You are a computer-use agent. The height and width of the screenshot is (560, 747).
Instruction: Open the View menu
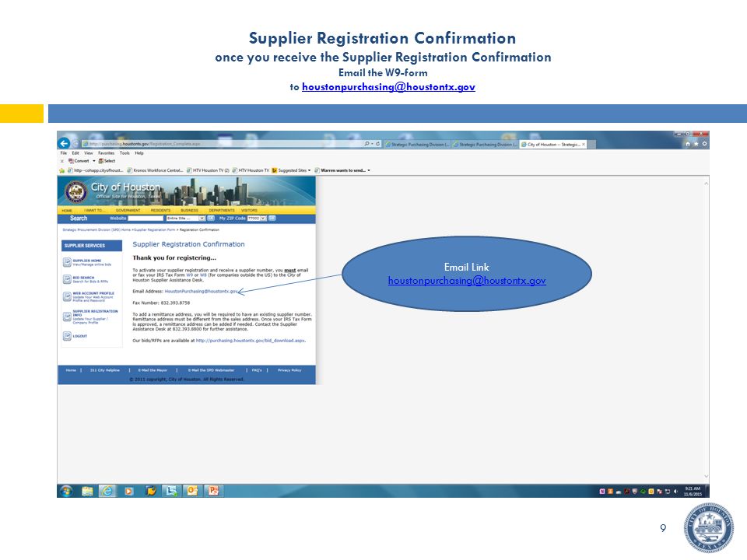(x=89, y=153)
